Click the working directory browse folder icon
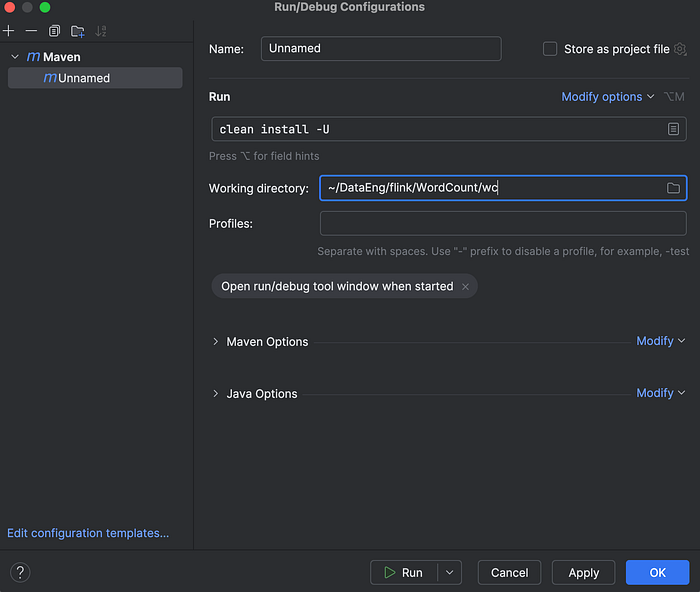This screenshot has height=592, width=700. coord(673,188)
